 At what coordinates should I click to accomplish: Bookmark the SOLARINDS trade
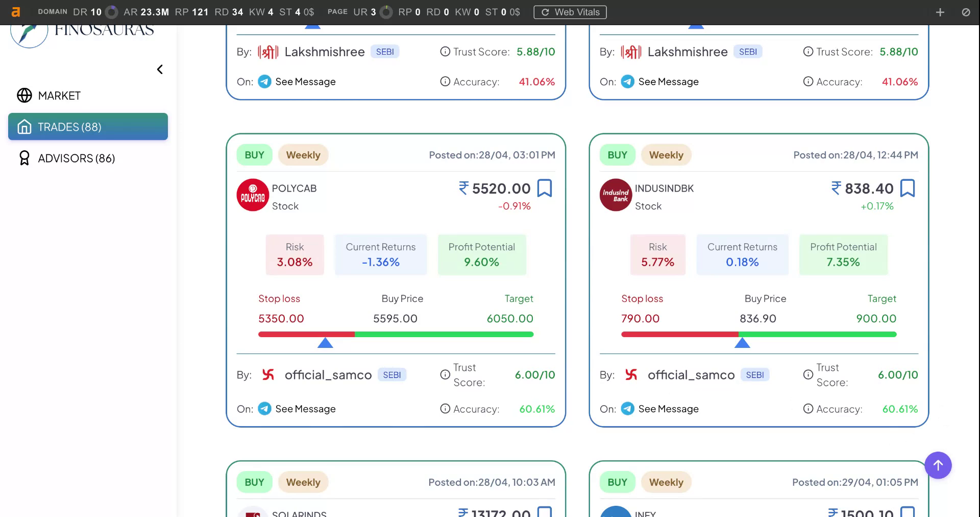(545, 511)
